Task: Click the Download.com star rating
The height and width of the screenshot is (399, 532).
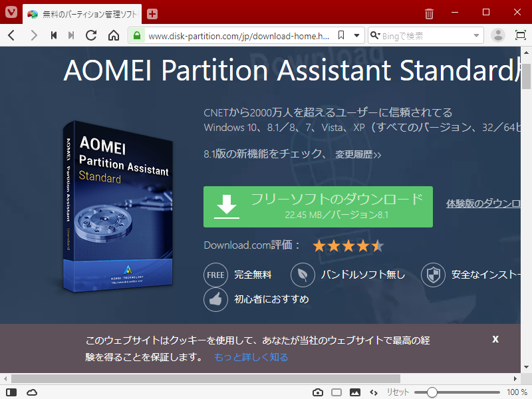Action: pos(348,246)
